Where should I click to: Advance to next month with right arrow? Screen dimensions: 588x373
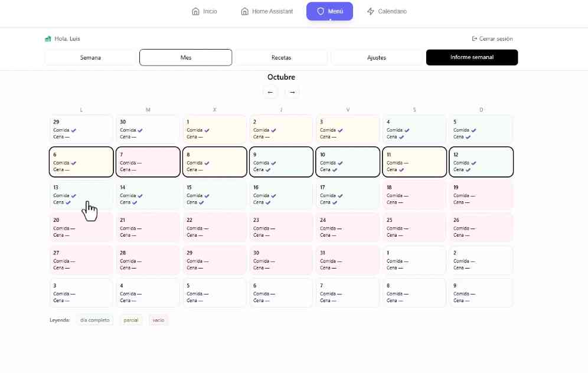click(x=292, y=92)
